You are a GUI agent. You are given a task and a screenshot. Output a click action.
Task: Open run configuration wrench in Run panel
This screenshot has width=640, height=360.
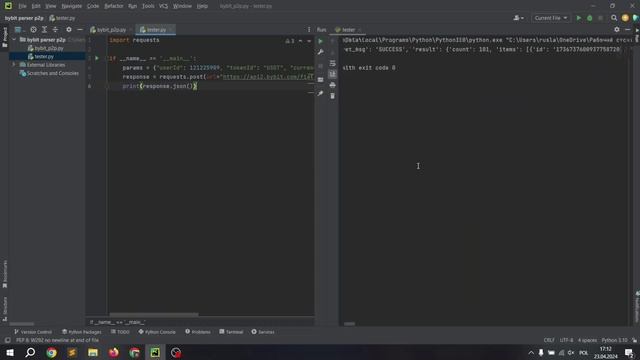pyautogui.click(x=321, y=52)
